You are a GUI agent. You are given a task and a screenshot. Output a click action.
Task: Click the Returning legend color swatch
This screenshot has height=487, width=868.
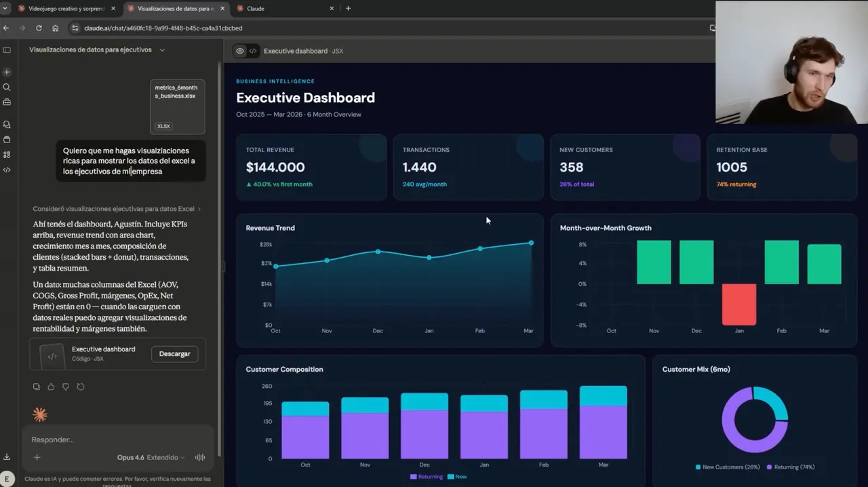tap(414, 477)
